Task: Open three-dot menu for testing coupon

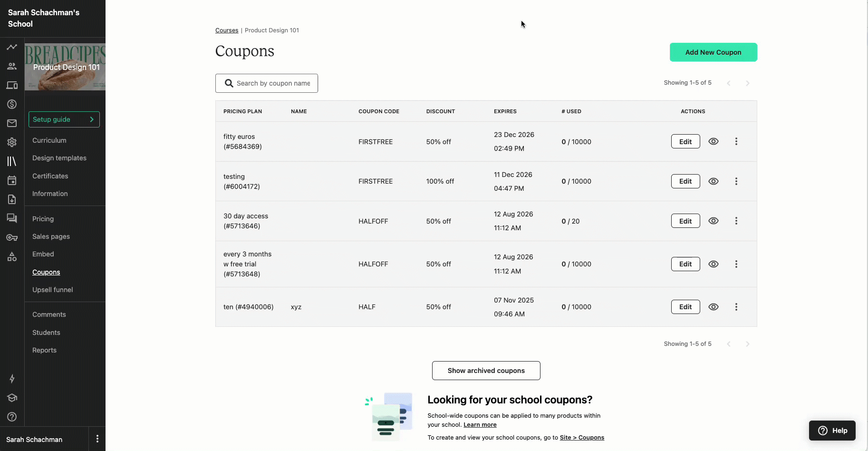Action: coord(736,181)
